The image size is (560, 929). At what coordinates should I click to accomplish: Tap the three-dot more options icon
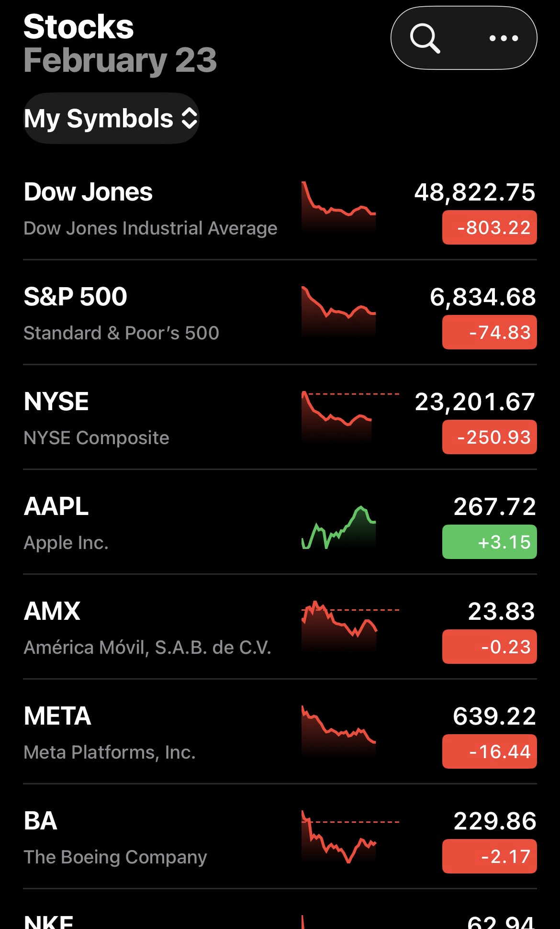point(504,38)
